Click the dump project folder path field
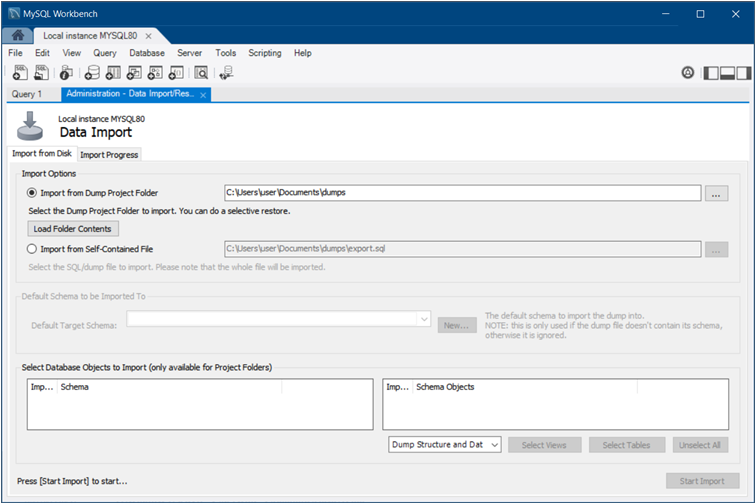The height and width of the screenshot is (504, 756). pyautogui.click(x=461, y=194)
